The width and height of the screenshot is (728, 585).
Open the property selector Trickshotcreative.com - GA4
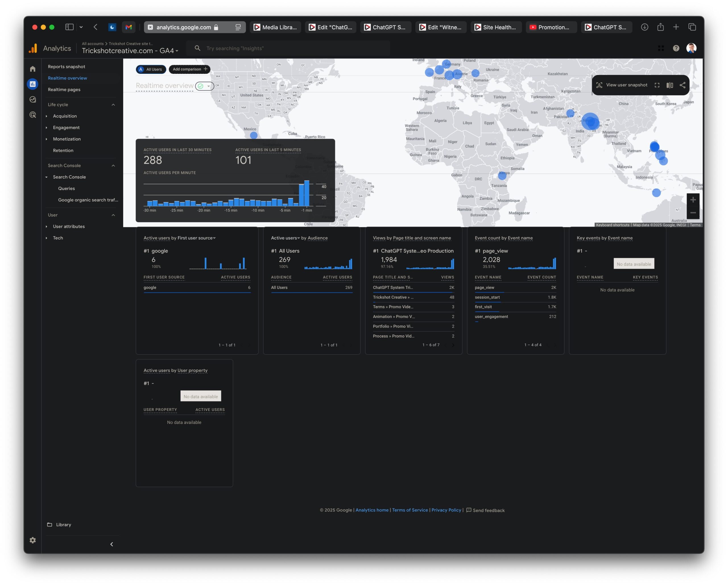[x=130, y=51]
